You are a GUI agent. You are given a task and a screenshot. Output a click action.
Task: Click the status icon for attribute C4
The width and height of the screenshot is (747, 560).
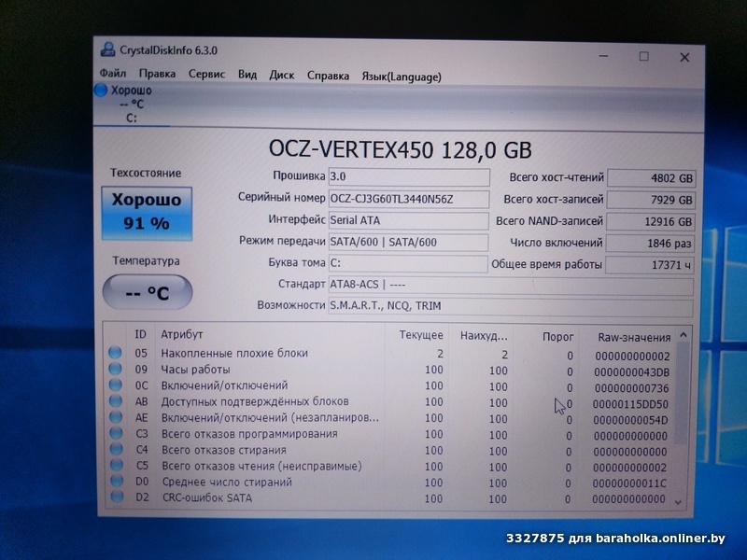pos(116,449)
